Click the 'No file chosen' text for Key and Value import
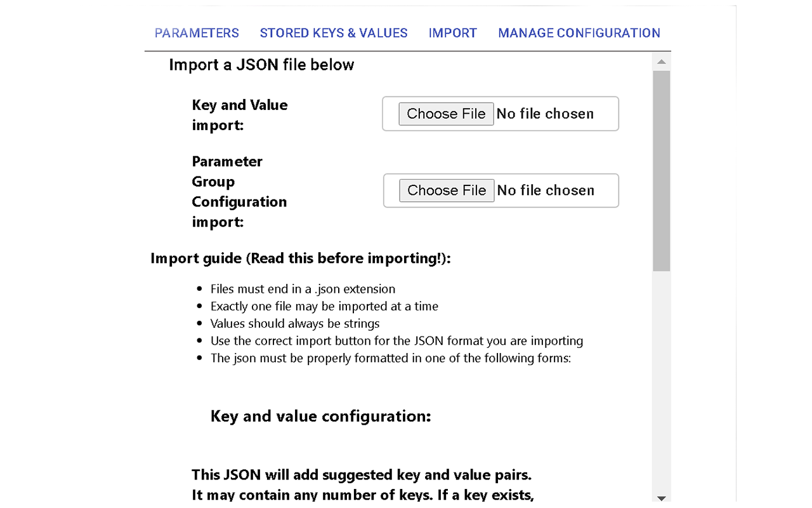 pyautogui.click(x=545, y=114)
